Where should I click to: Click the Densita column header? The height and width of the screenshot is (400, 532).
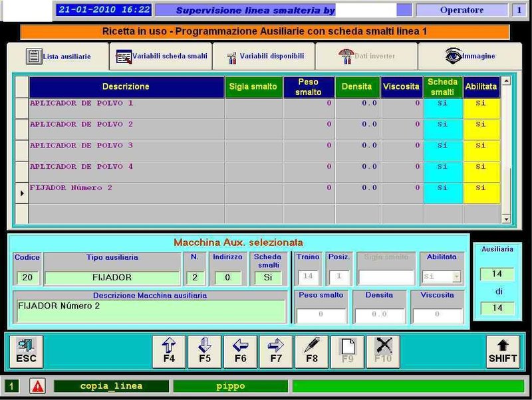[x=357, y=87]
